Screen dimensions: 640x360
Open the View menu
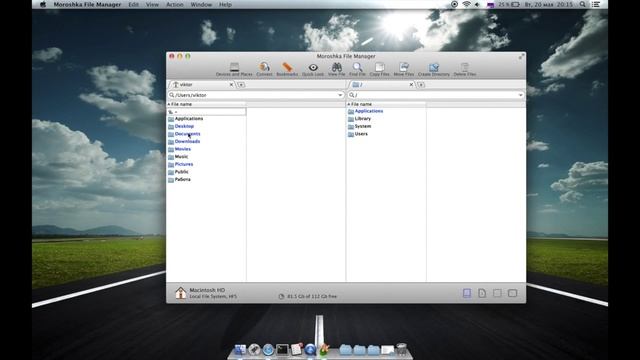tap(152, 4)
